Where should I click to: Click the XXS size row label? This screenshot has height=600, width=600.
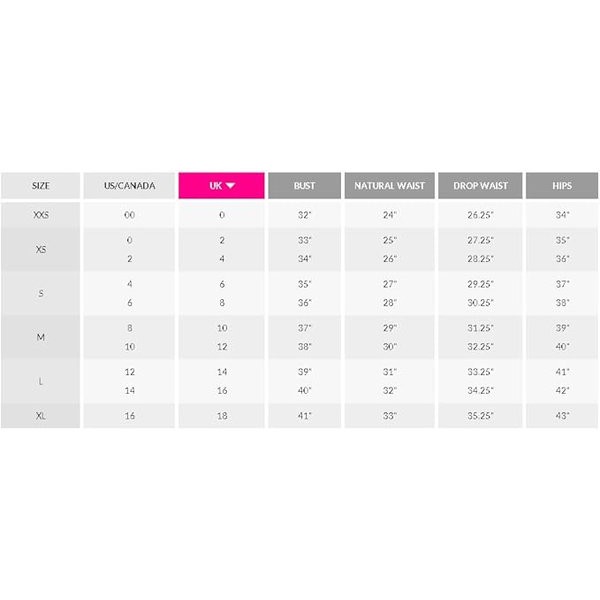click(41, 215)
